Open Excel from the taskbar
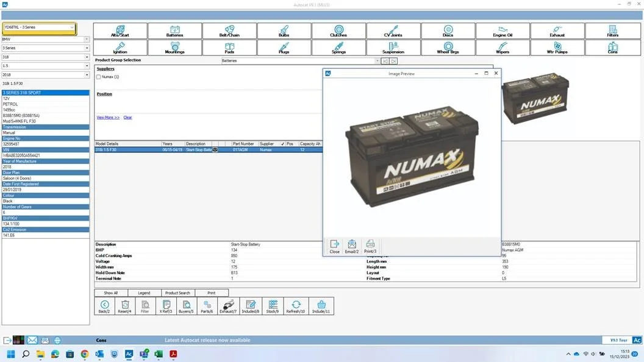This screenshot has height=362, width=644. click(x=159, y=354)
